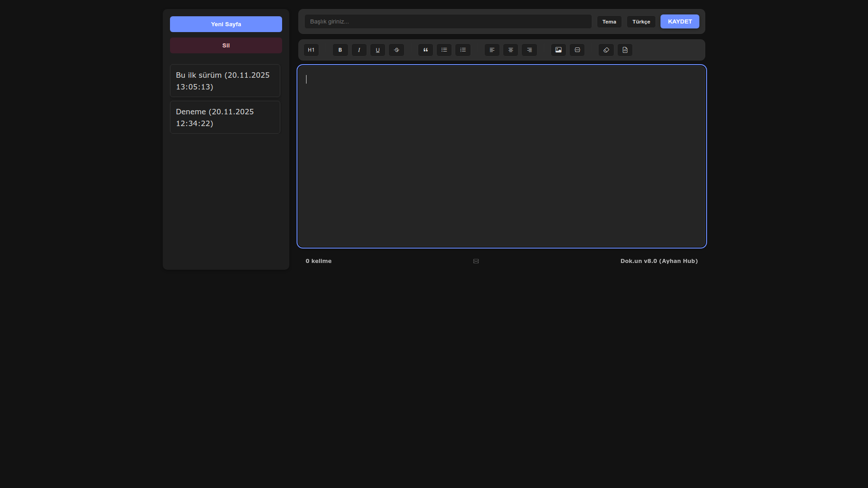Switch language with Türkçe button
Viewport: 868px width, 488px height.
(641, 22)
